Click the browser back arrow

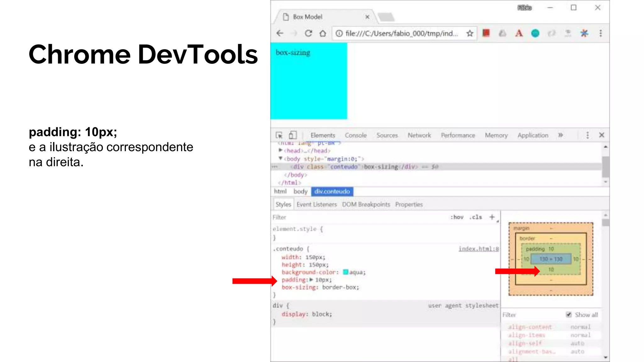click(280, 33)
